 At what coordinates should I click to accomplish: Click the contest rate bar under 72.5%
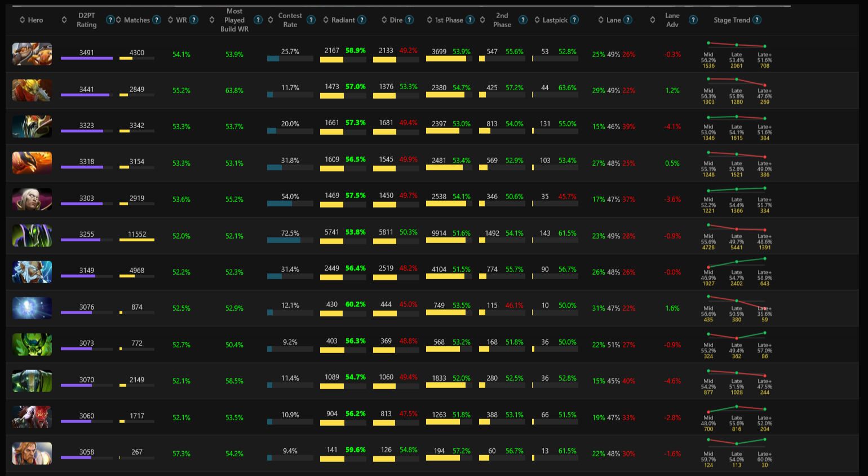(290, 240)
